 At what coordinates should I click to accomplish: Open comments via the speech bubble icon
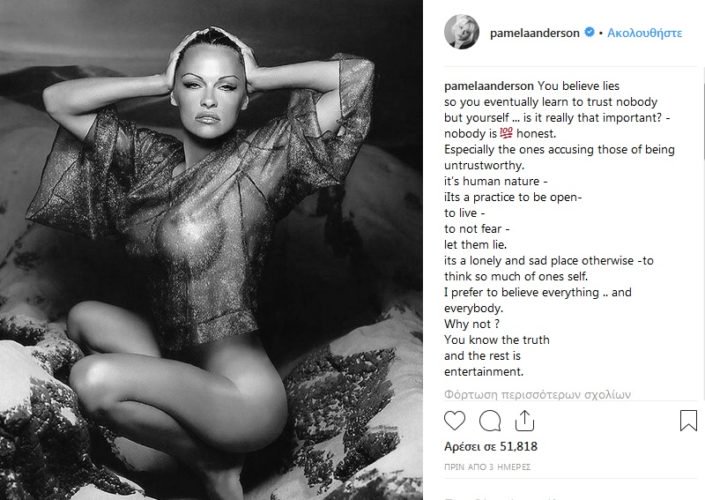point(490,421)
